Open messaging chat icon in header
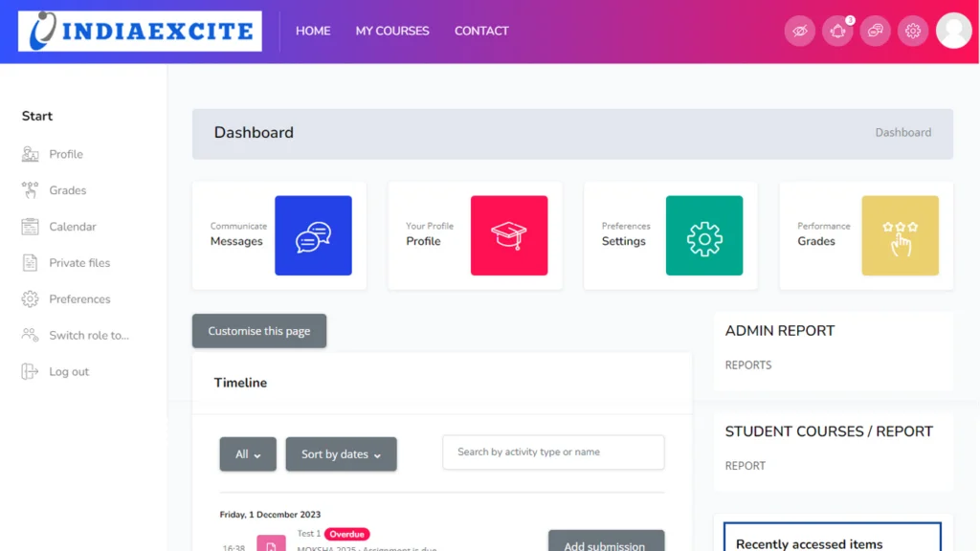The height and width of the screenshot is (551, 980). [x=875, y=31]
